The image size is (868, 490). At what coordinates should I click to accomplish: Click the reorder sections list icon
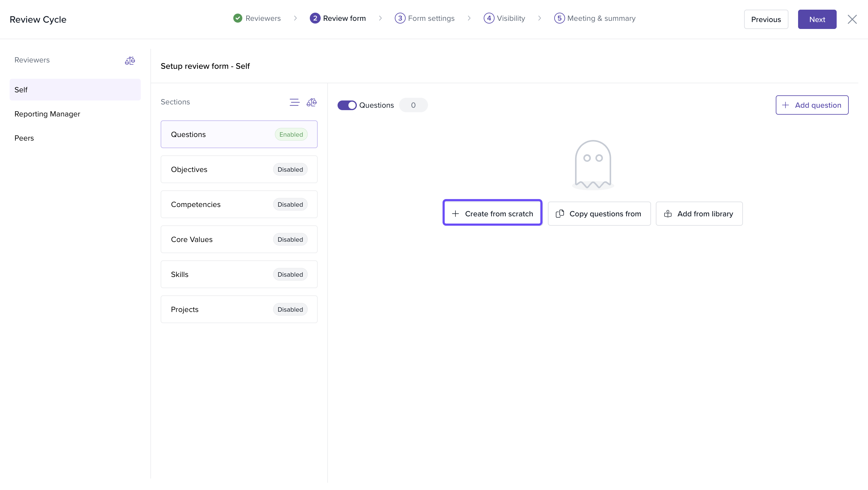point(294,102)
